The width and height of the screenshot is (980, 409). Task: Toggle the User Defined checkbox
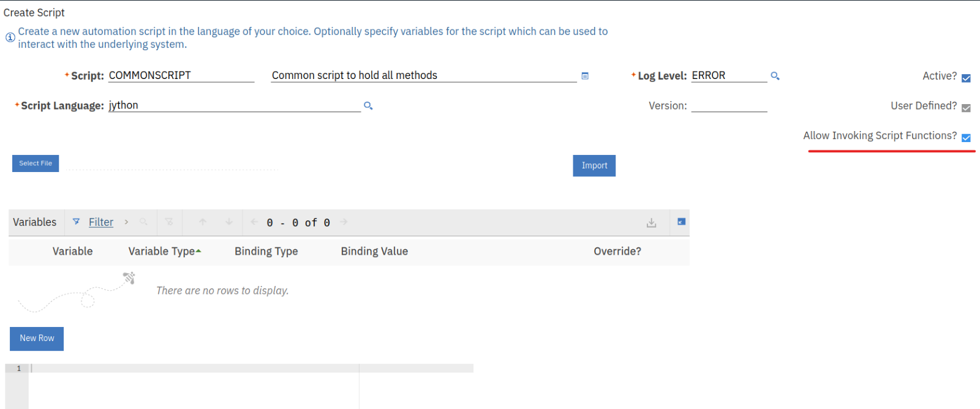[966, 107]
